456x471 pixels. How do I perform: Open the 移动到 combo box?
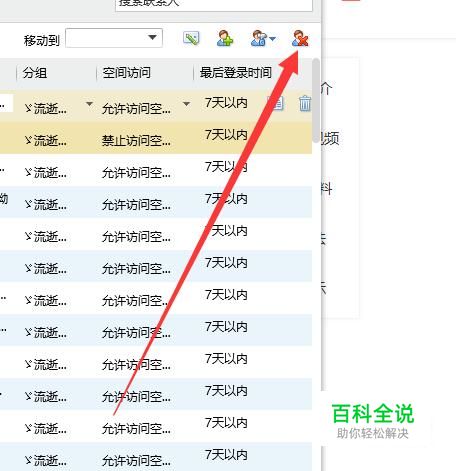(114, 38)
